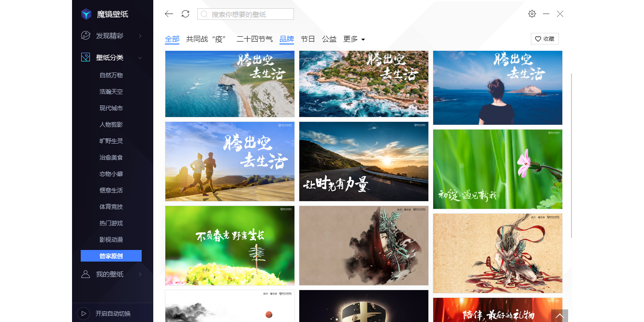Open the 自然万物 category

[x=111, y=75]
